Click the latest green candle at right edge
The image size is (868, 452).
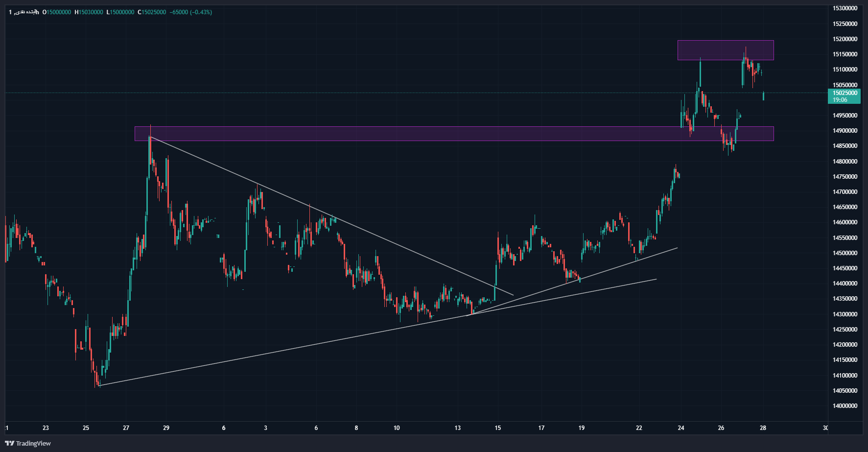763,96
